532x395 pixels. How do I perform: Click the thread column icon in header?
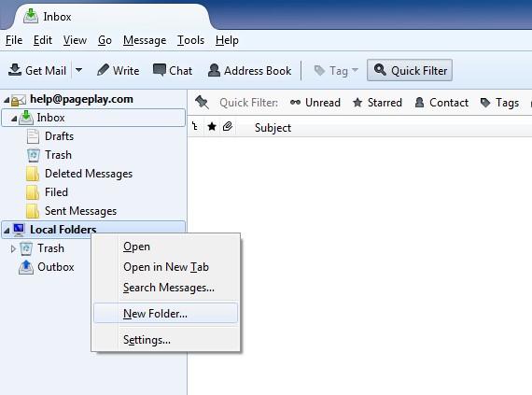click(195, 127)
